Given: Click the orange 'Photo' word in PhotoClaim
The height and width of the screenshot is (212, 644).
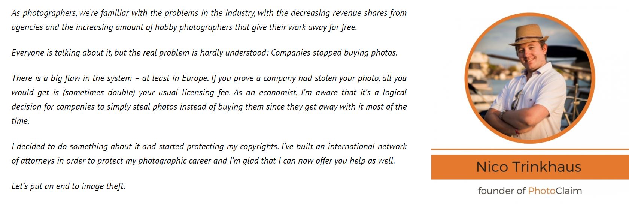Looking at the screenshot, I should click(x=542, y=191).
